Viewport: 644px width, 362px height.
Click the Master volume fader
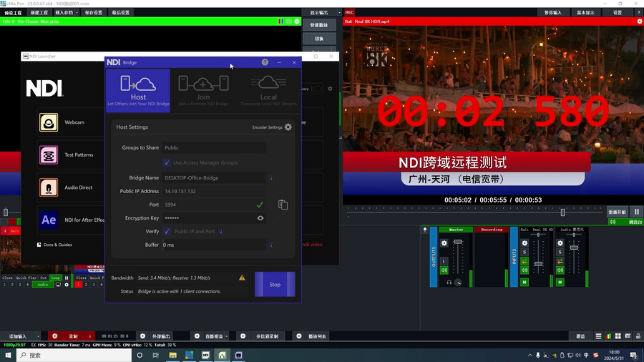(x=458, y=243)
